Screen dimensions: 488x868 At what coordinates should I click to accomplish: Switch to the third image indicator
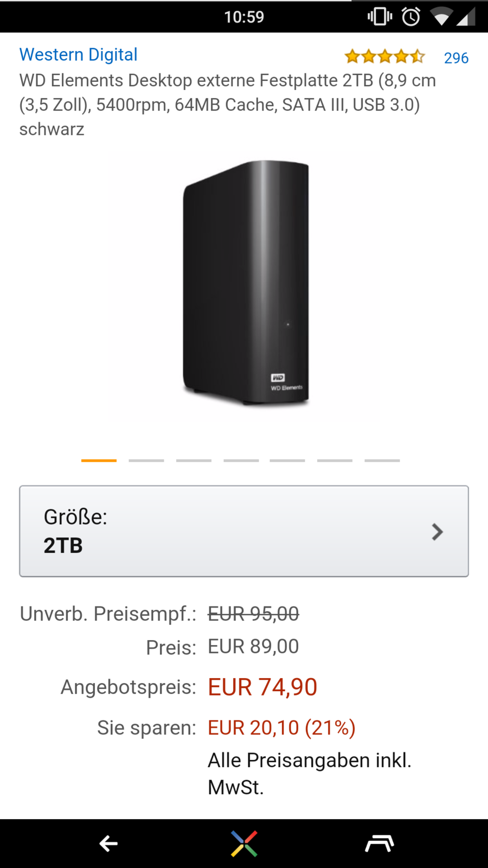pos(194,460)
